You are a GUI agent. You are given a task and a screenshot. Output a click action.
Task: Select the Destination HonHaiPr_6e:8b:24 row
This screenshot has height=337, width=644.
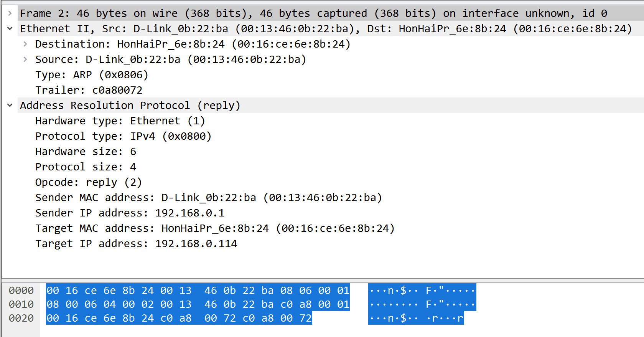(193, 44)
